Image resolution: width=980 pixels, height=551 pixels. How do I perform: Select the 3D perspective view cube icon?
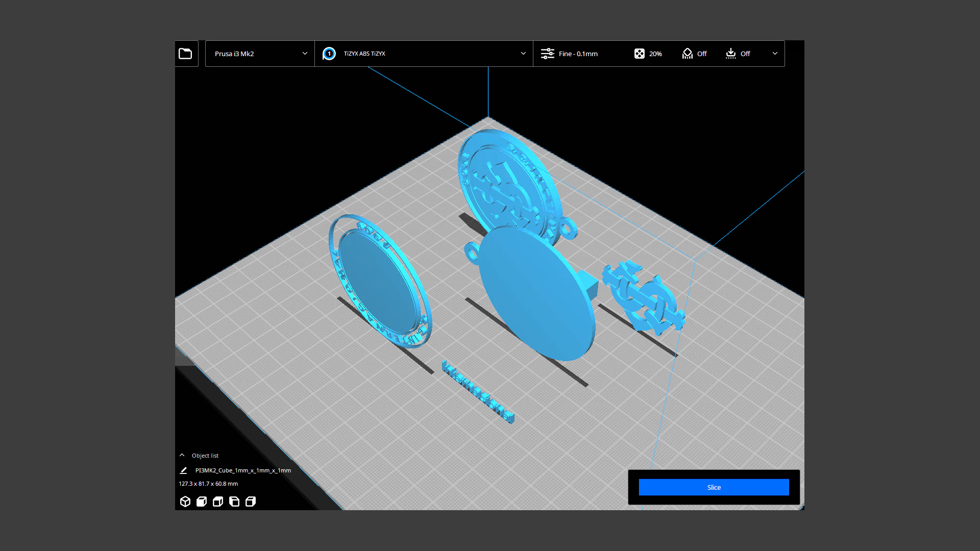pyautogui.click(x=185, y=502)
